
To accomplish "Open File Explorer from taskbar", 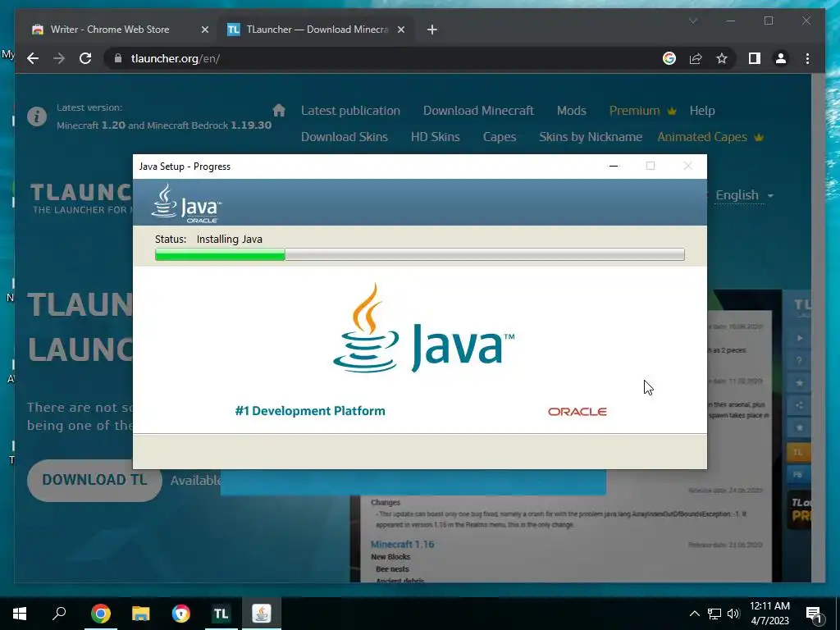I will (141, 614).
